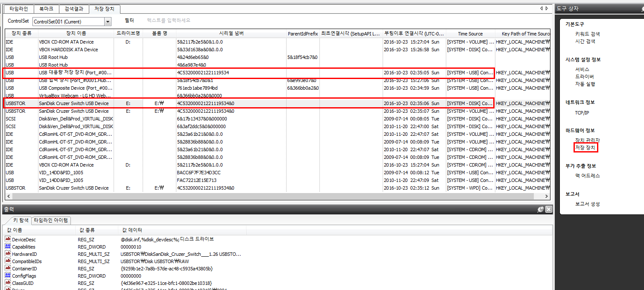Open the ControlSet dropdown
The width and height of the screenshot is (644, 290).
(108, 21)
